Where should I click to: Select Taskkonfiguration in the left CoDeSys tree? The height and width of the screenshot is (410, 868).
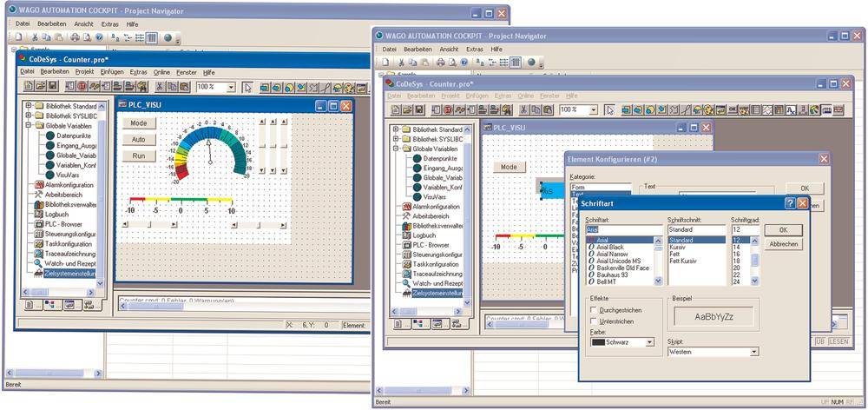(x=69, y=244)
